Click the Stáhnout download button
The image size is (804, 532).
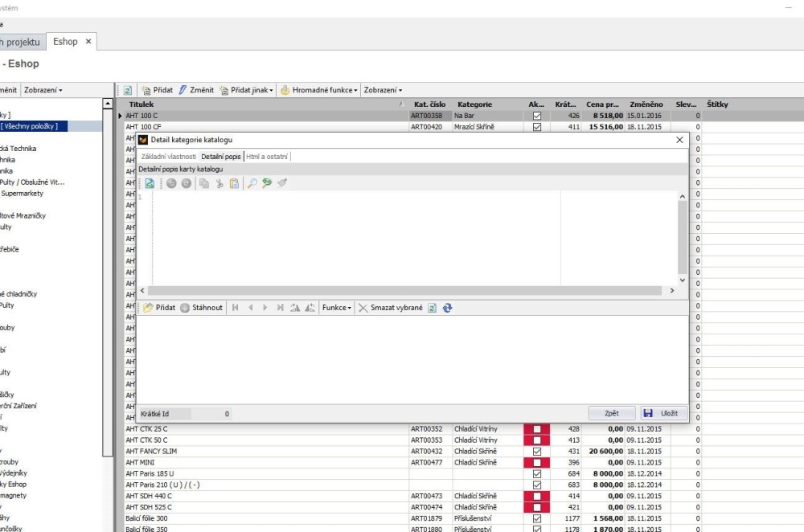[x=202, y=308]
